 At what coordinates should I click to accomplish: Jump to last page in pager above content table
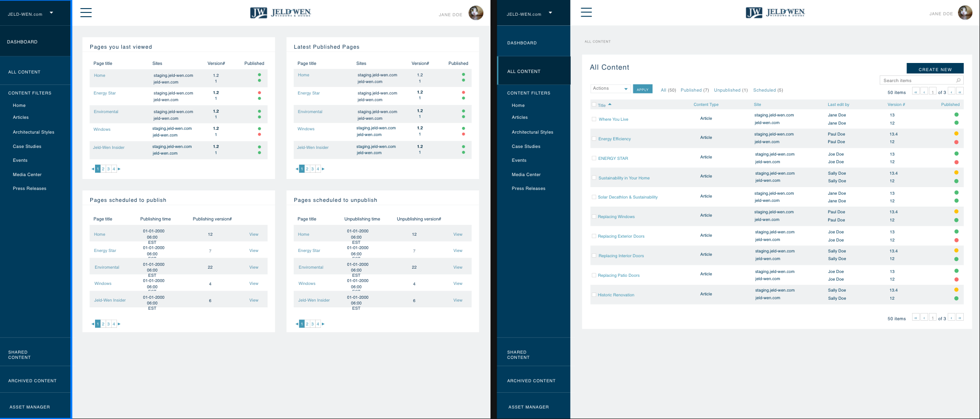959,92
